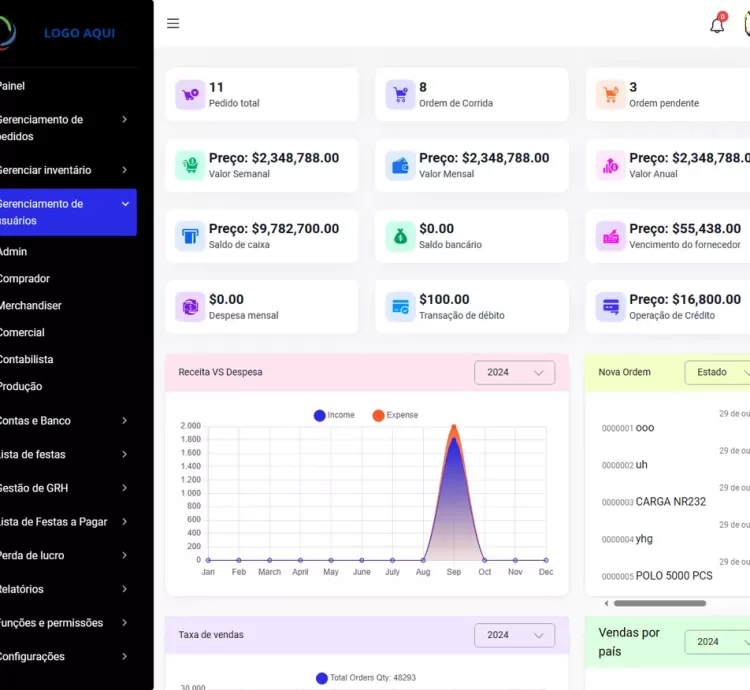Click the Ordem de Corrida icon
The height and width of the screenshot is (690, 750).
pyautogui.click(x=400, y=95)
